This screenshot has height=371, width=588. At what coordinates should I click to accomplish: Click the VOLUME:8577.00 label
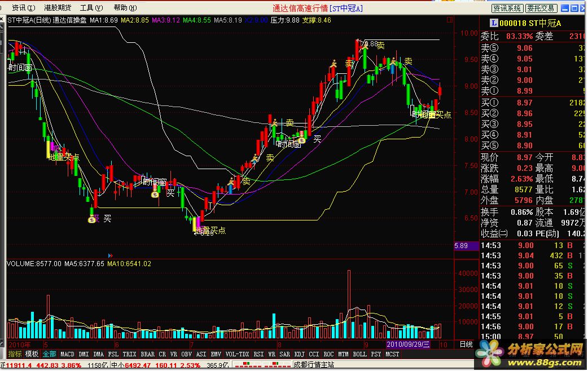[x=34, y=264]
